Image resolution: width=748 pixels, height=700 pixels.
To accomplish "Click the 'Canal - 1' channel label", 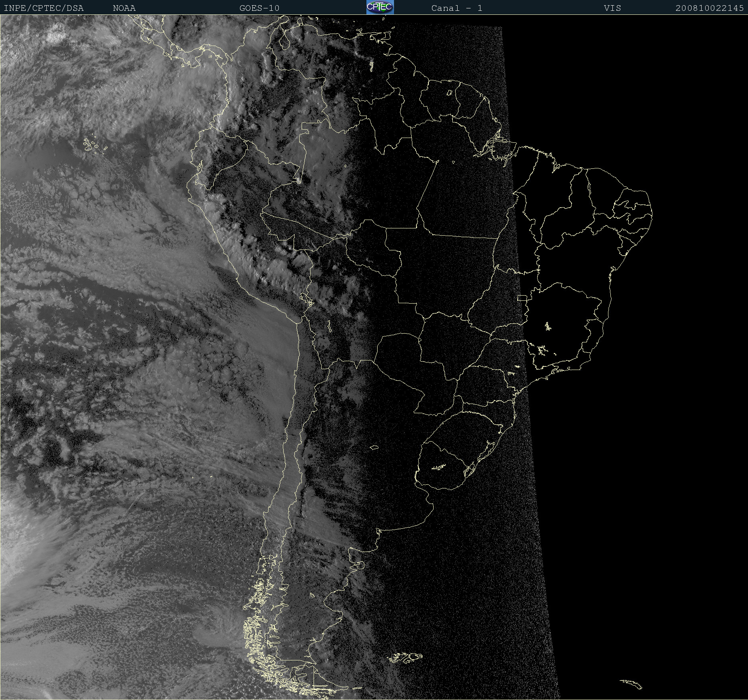I will pyautogui.click(x=457, y=8).
